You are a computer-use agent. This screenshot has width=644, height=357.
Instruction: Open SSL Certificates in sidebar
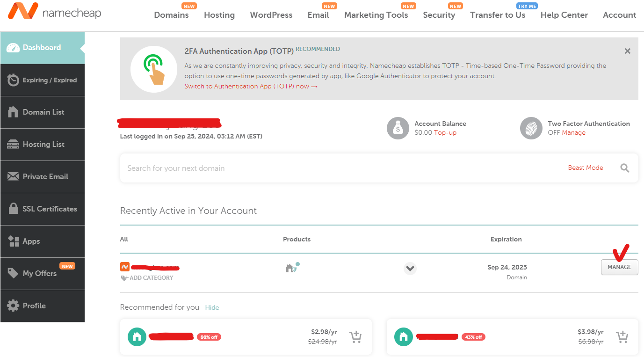click(x=43, y=209)
